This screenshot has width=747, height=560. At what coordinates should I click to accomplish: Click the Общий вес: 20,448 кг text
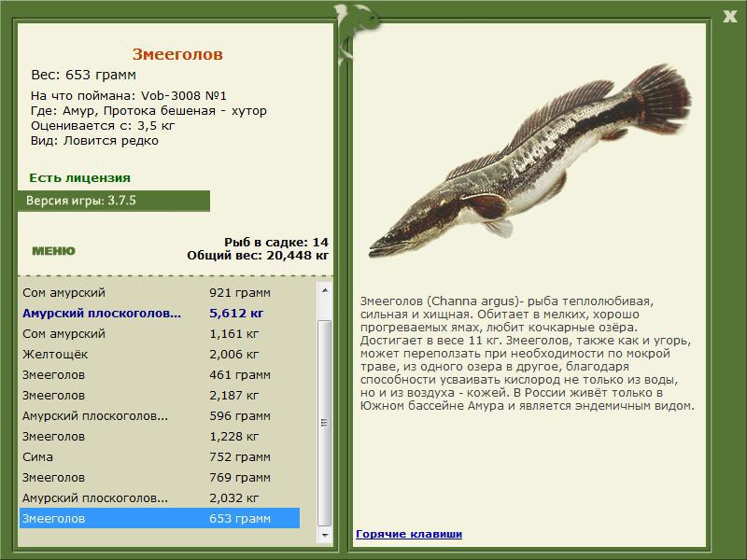point(258,255)
